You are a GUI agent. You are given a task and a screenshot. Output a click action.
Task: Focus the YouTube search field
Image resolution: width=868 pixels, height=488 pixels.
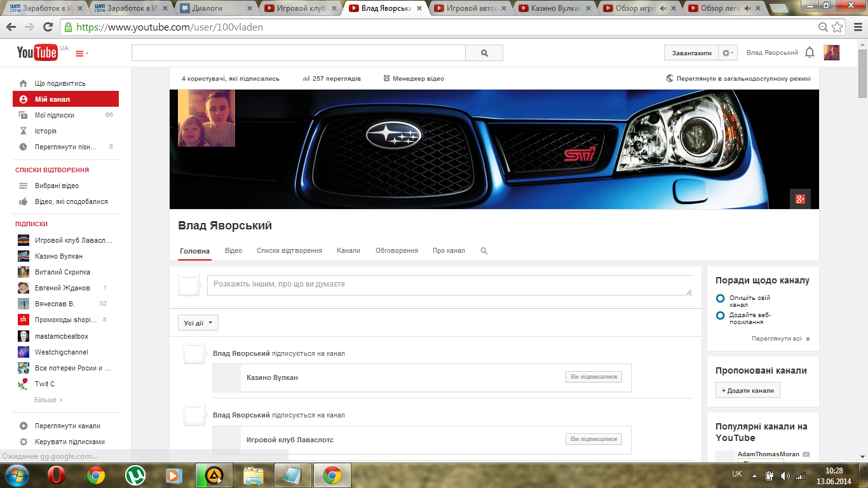pyautogui.click(x=299, y=53)
